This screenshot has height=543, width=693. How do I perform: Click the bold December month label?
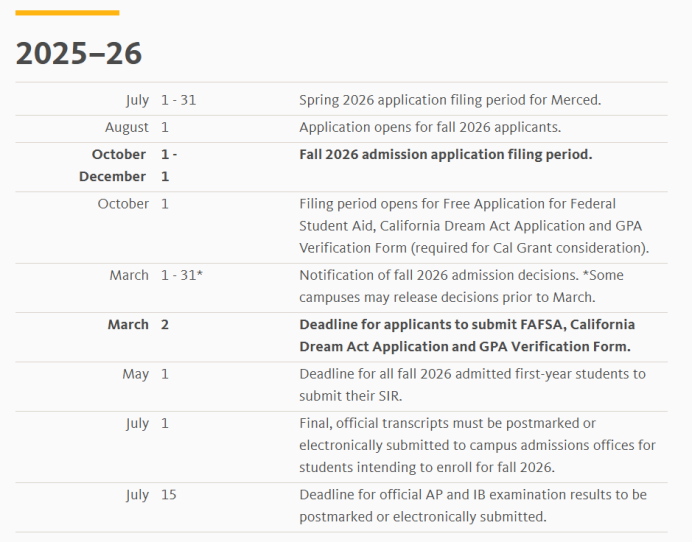click(x=112, y=177)
